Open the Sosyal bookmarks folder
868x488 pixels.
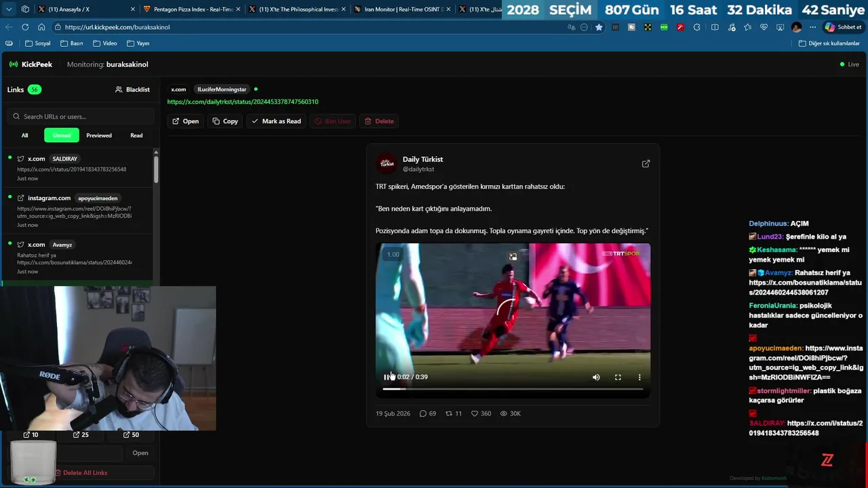coord(37,43)
